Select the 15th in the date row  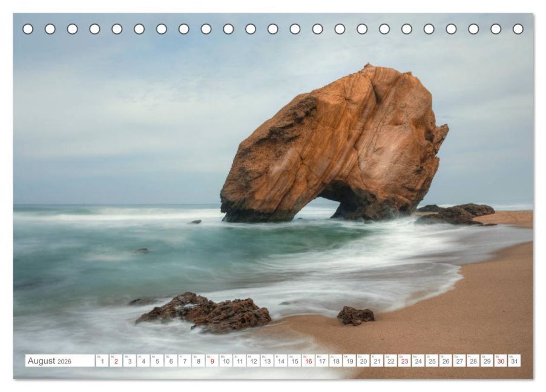(294, 361)
